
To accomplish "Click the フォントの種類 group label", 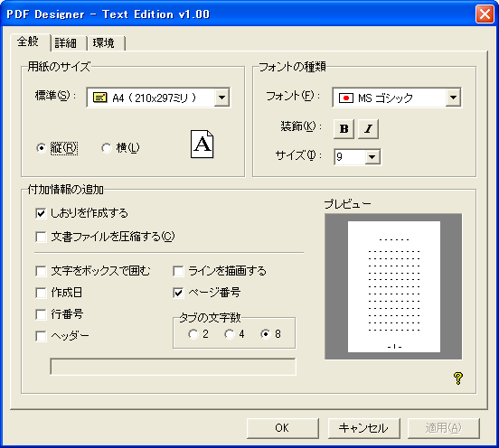I will 292,67.
